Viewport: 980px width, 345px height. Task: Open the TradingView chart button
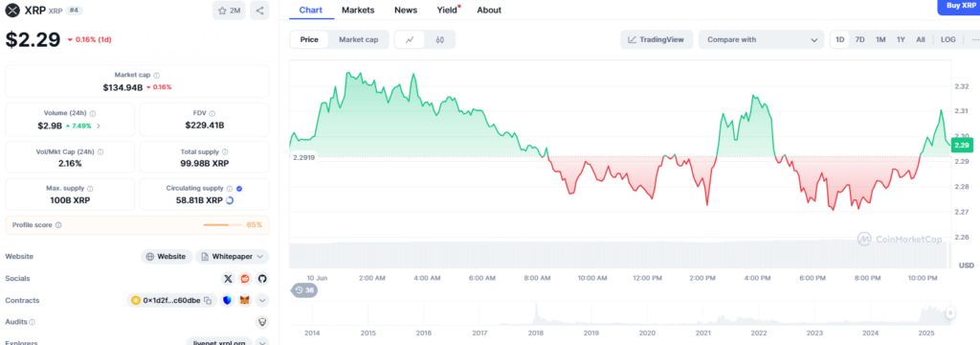pyautogui.click(x=657, y=39)
